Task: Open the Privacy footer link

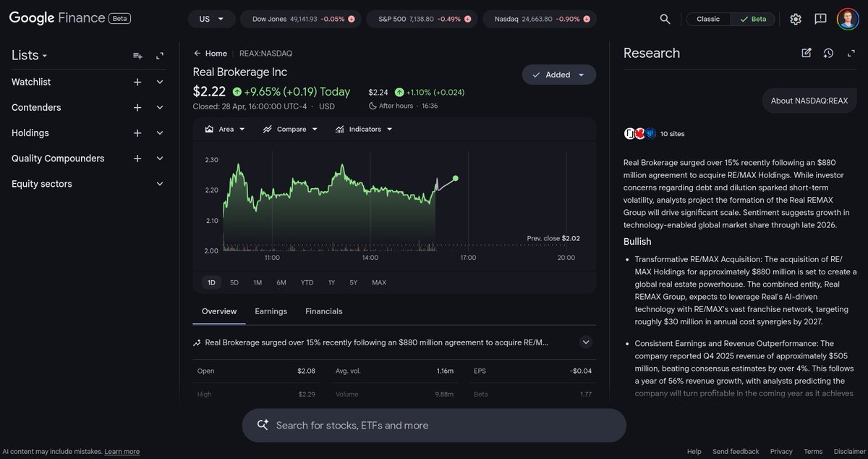Action: click(781, 451)
